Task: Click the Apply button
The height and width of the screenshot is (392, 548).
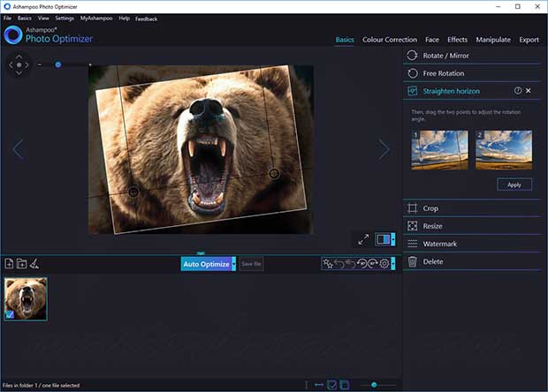Action: pyautogui.click(x=514, y=185)
